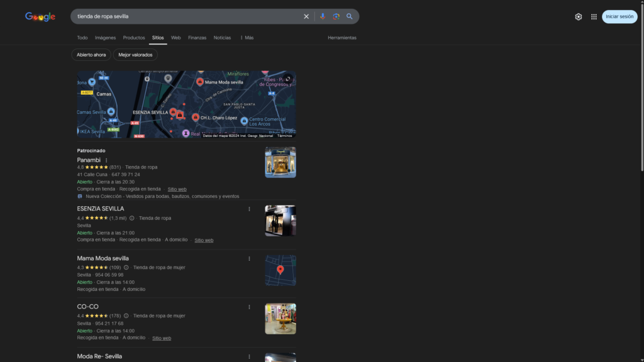Expand the Más menu
This screenshot has height=362, width=644.
247,38
